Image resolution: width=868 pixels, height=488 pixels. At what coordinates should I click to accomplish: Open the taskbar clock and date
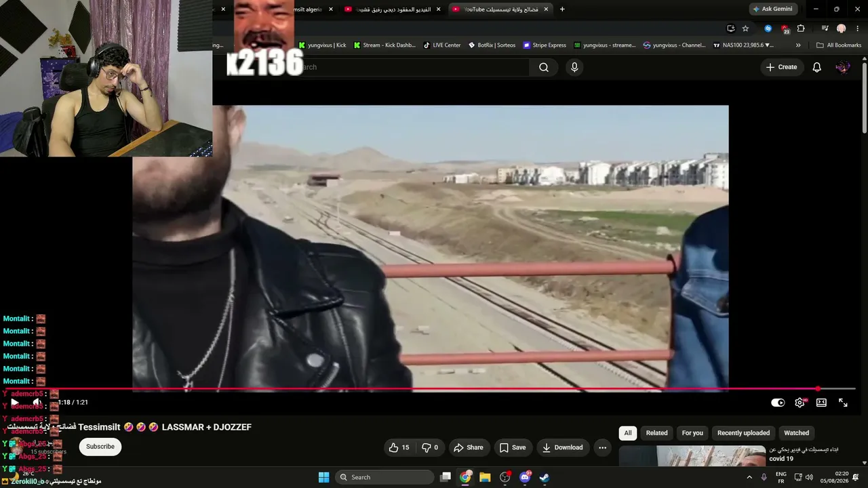(x=834, y=477)
